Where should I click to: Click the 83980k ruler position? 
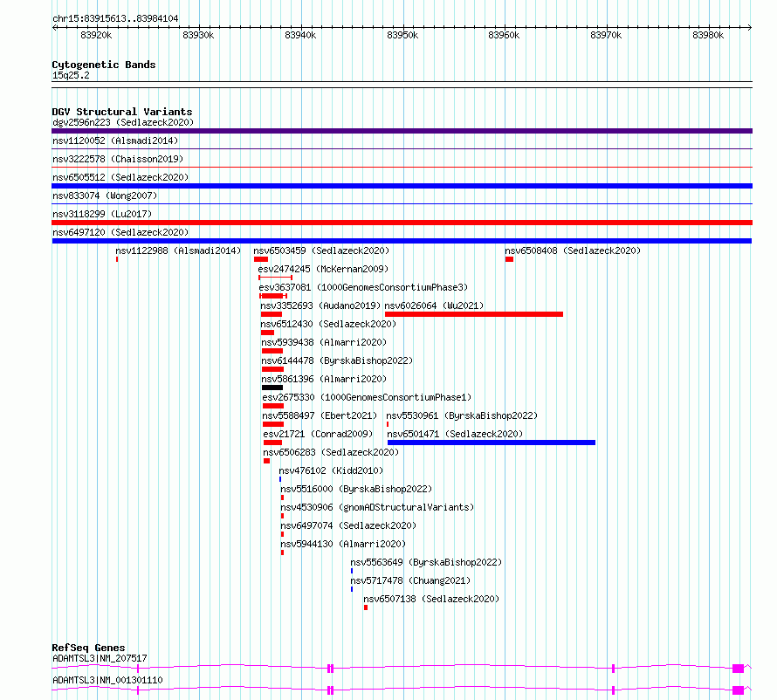click(x=708, y=35)
